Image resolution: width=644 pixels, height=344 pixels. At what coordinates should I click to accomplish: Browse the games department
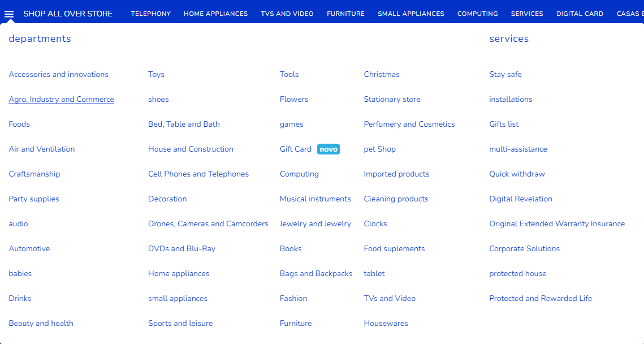[292, 124]
